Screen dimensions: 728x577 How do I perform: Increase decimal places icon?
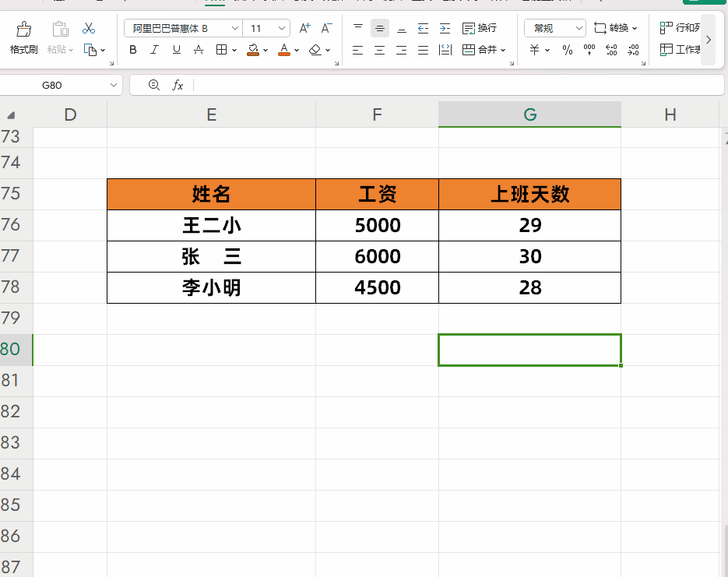click(x=611, y=50)
